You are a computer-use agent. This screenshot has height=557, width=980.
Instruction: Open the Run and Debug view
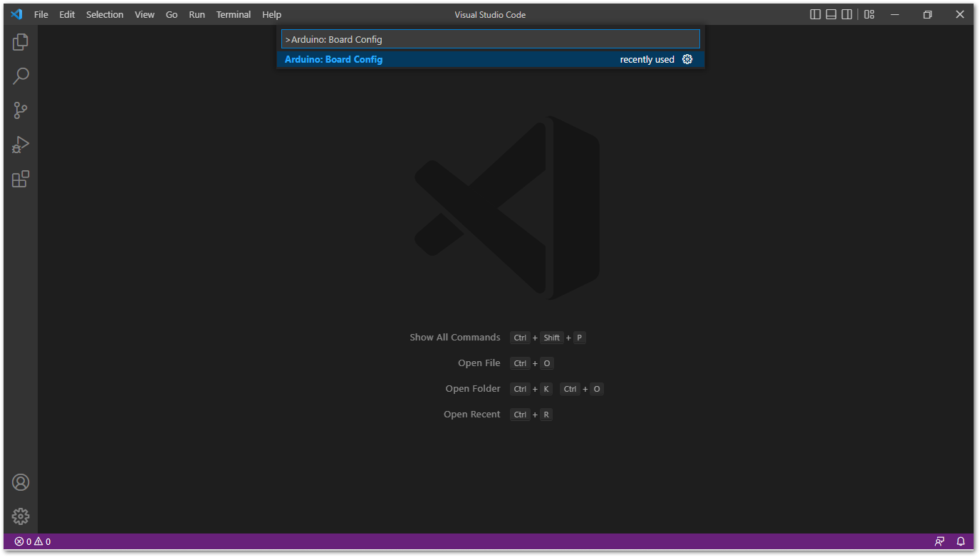pyautogui.click(x=21, y=145)
